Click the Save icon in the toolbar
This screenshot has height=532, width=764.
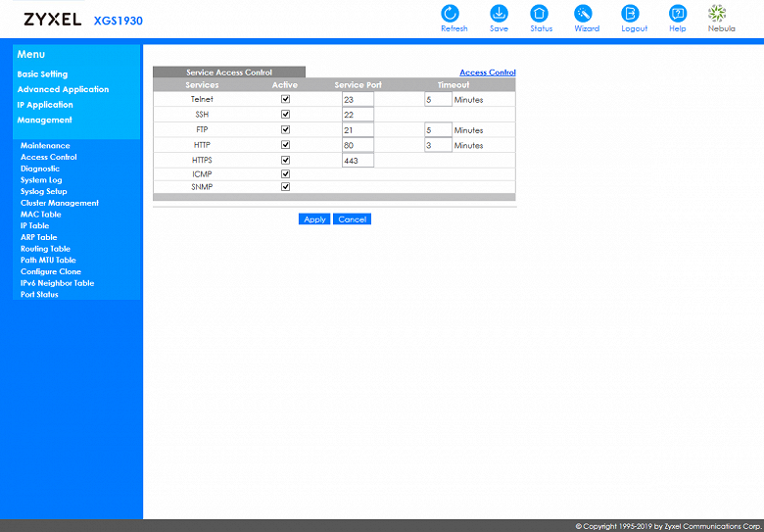[x=499, y=13]
